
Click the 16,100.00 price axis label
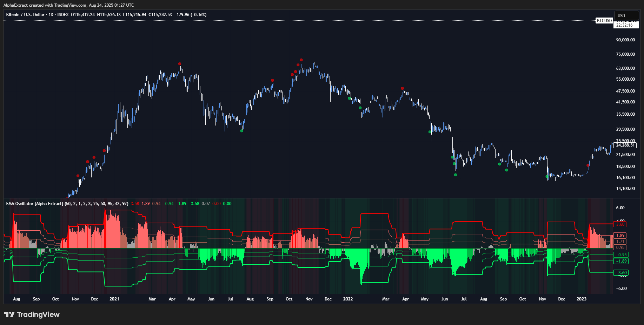(625, 178)
